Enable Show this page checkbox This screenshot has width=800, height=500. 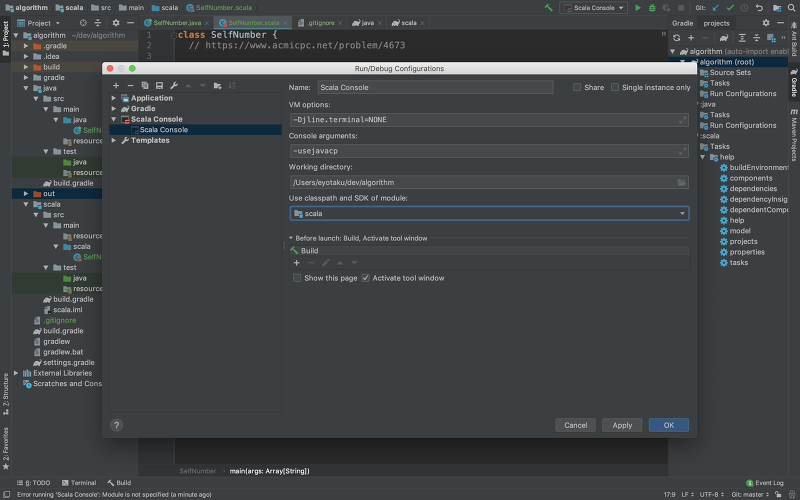pos(296,278)
